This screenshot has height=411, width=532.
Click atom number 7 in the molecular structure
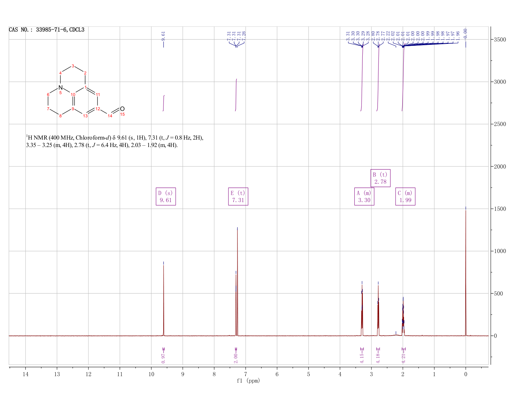tap(48, 109)
